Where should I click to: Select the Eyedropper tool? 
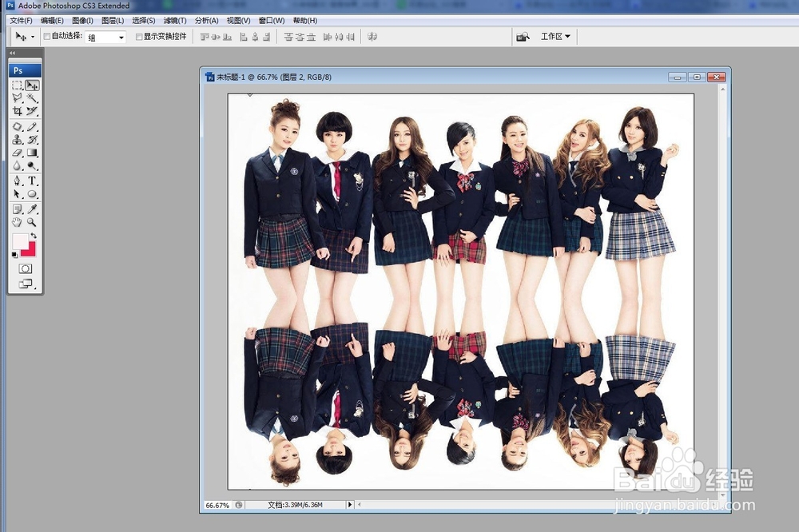point(32,209)
